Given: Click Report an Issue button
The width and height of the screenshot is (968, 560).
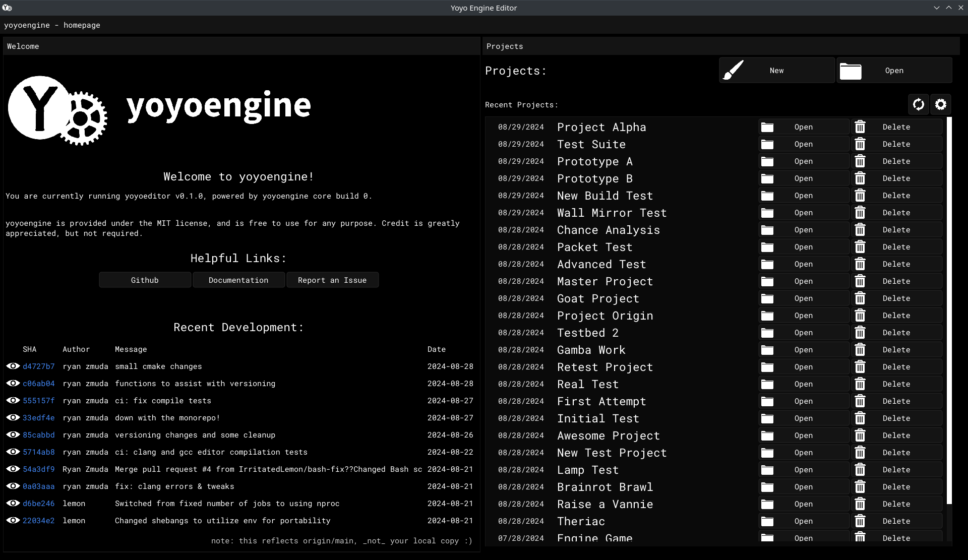Looking at the screenshot, I should pyautogui.click(x=332, y=280).
